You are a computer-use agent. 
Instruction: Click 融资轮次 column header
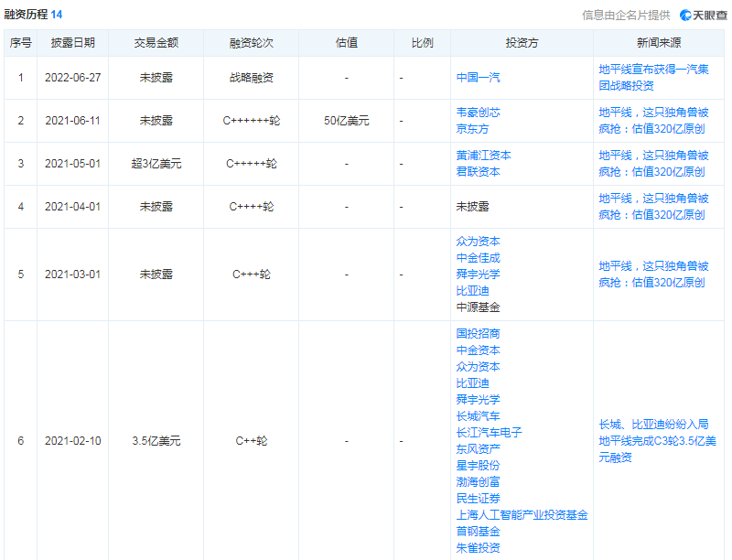tap(251, 43)
